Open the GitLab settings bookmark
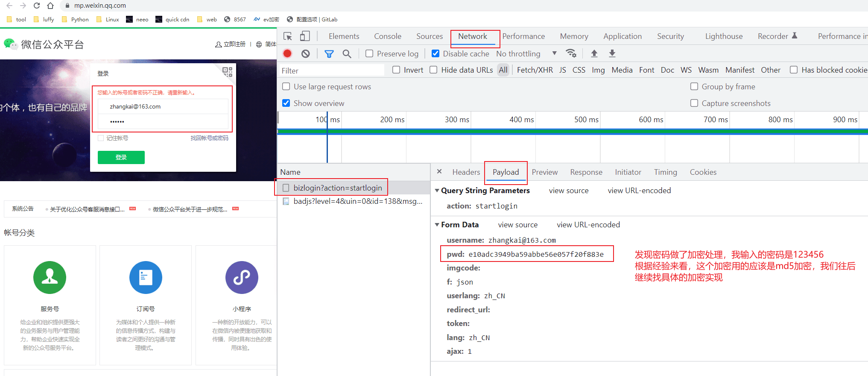868x376 pixels. point(312,19)
